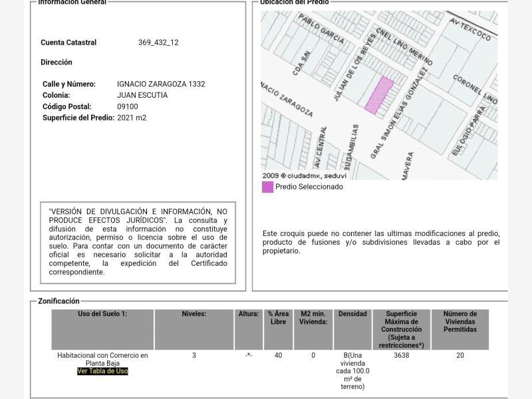Click the 2009 ciudadmx, seduvi map credit
This screenshot has width=532, height=399.
click(305, 176)
